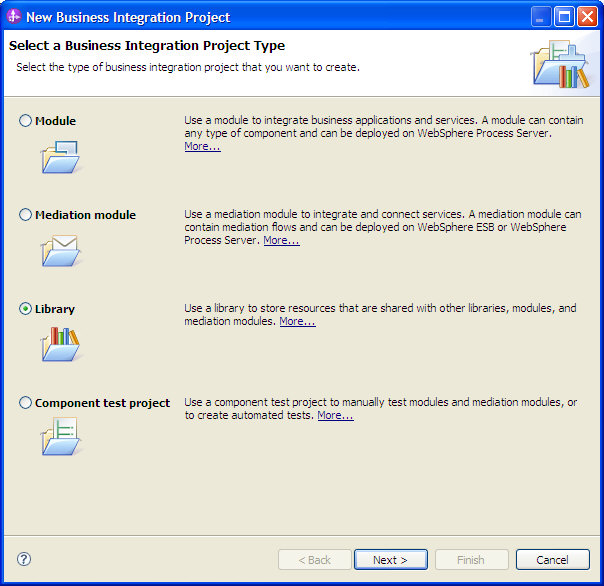604x586 pixels.
Task: Click the application icon in title bar
Action: [14, 17]
